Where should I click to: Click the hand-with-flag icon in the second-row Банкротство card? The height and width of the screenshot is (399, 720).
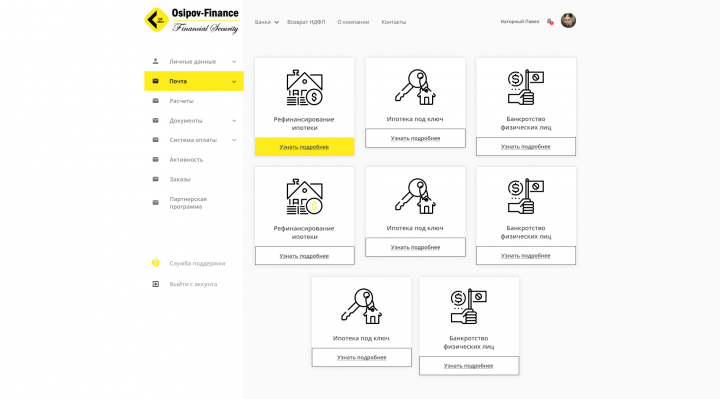click(526, 196)
